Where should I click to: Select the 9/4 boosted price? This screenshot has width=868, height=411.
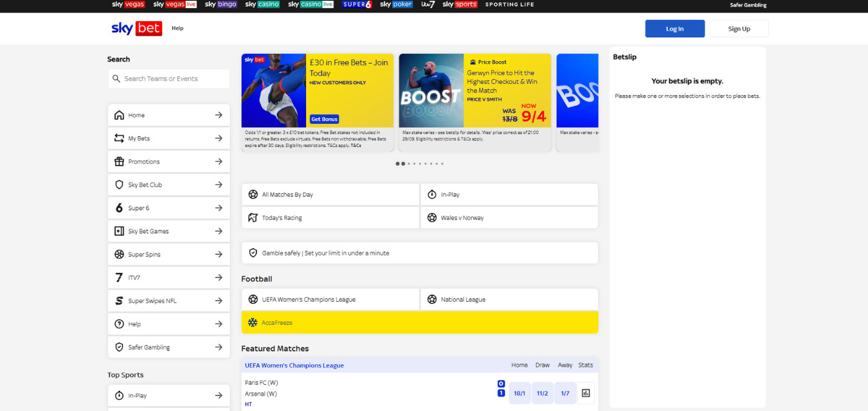tap(534, 117)
